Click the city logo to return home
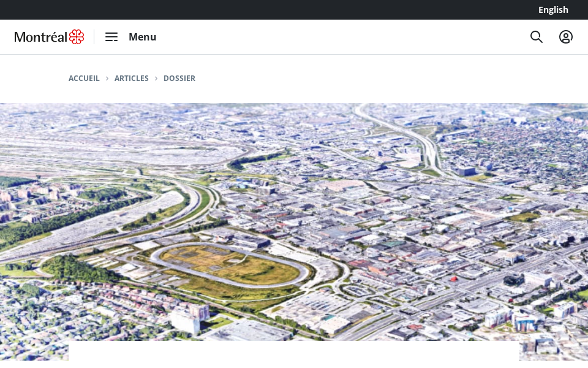Viewport: 588px width, 368px height. (x=49, y=37)
